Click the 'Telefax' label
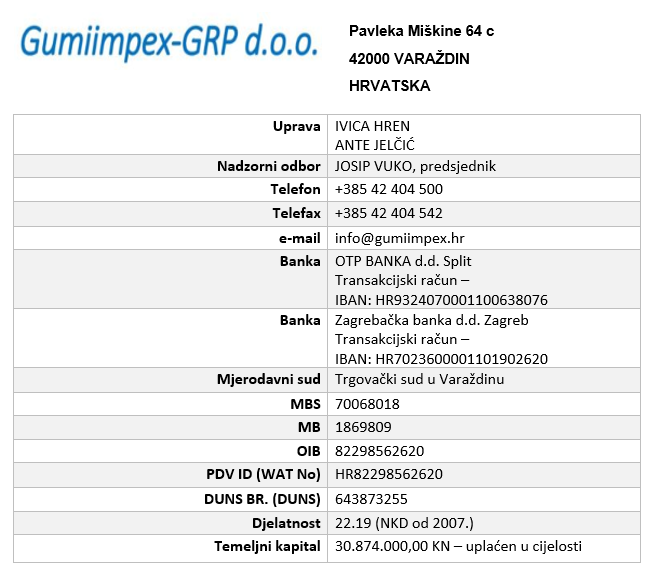The height and width of the screenshot is (572, 658). [296, 213]
